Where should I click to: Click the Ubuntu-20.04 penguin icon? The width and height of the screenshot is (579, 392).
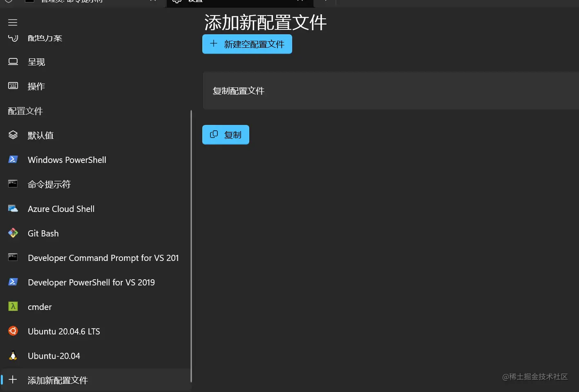(13, 355)
